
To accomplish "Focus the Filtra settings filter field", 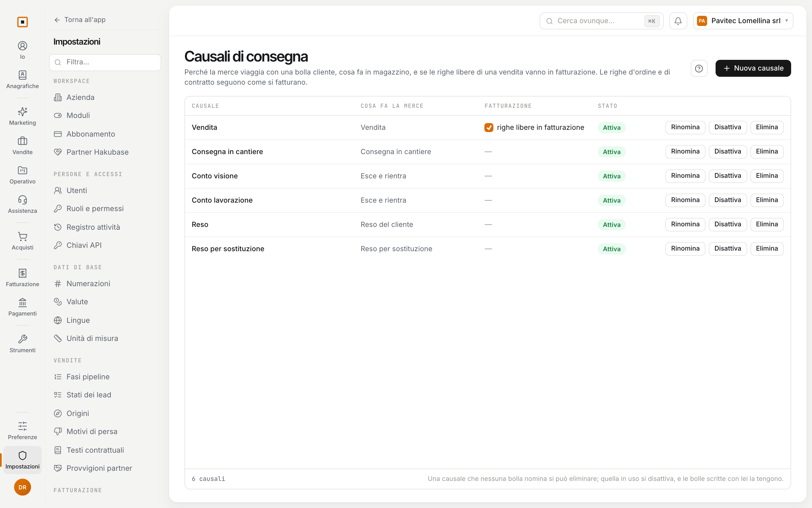I will [x=105, y=62].
